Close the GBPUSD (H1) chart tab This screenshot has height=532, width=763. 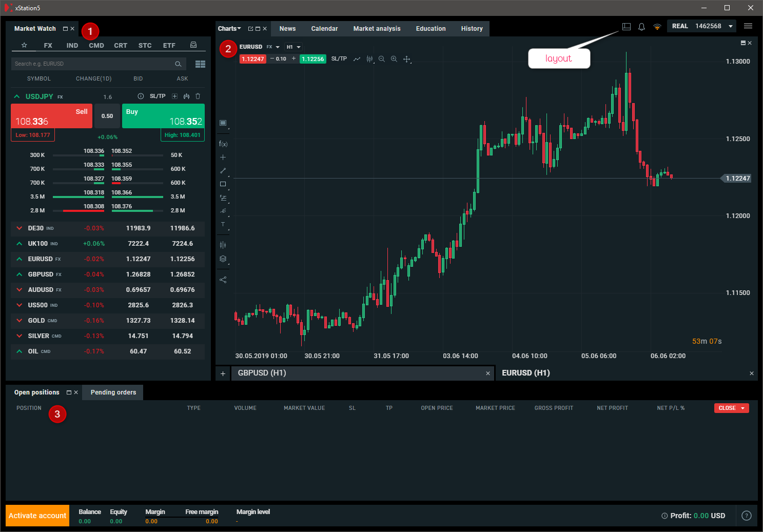pyautogui.click(x=487, y=373)
